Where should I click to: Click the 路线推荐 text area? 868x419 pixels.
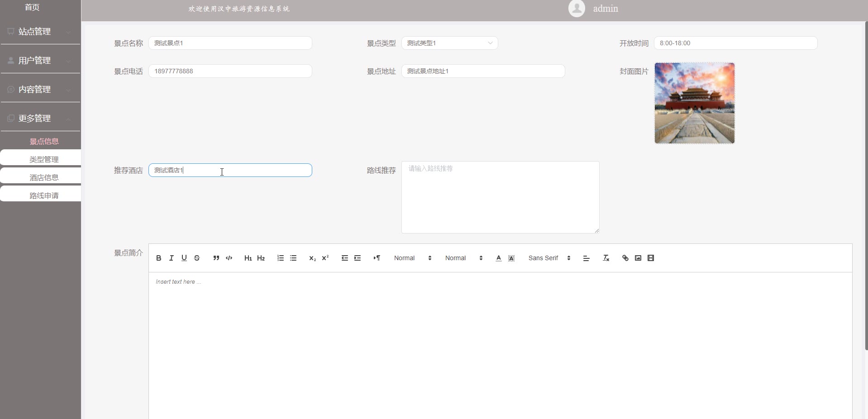[500, 197]
